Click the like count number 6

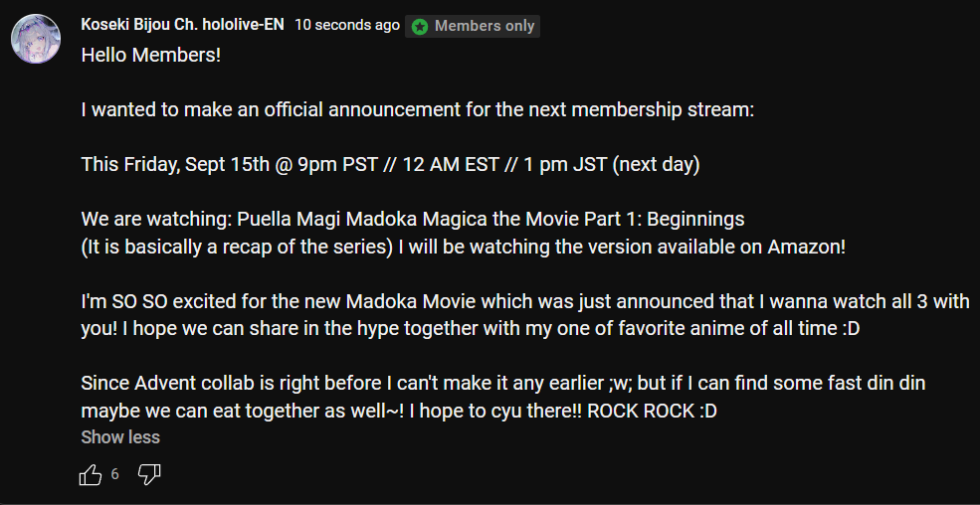(115, 474)
